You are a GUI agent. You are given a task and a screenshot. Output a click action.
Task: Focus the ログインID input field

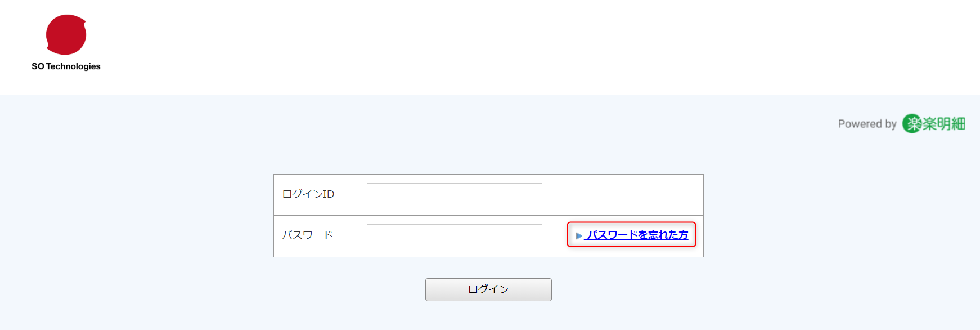click(455, 194)
